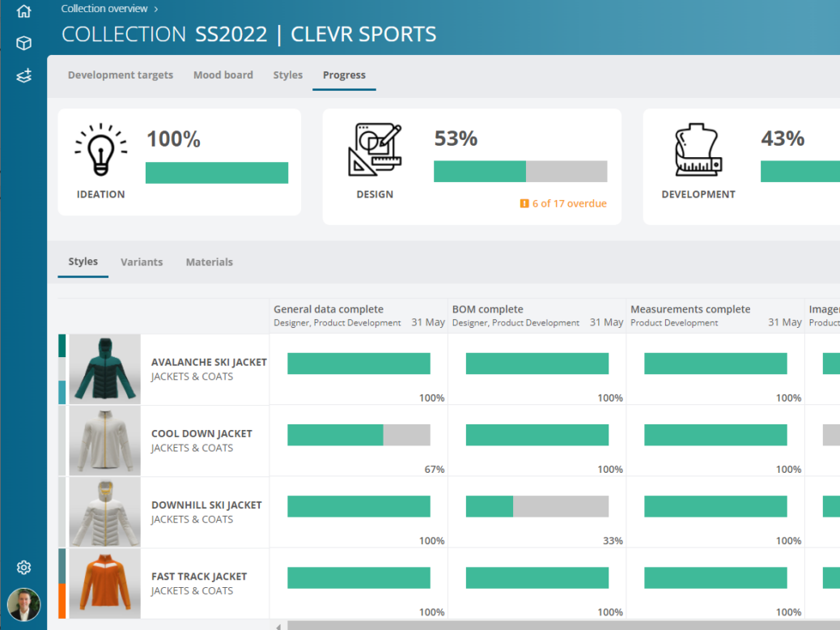The image size is (840, 630).
Task: Select the Progress tab
Action: tap(344, 75)
